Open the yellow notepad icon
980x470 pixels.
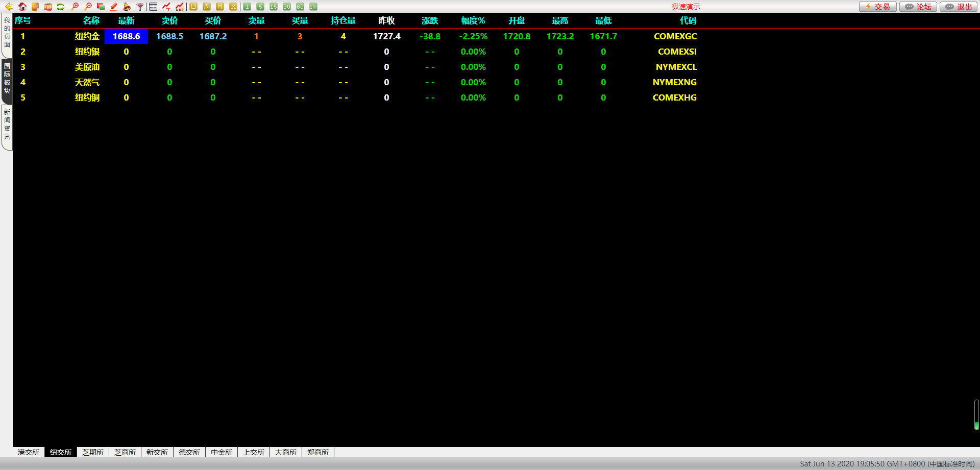click(35, 7)
